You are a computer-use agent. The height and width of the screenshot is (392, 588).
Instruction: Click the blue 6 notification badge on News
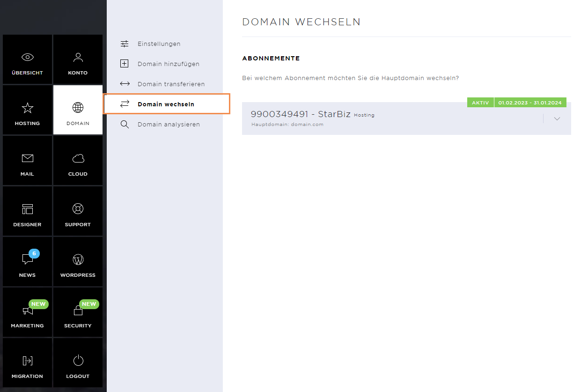tap(34, 253)
